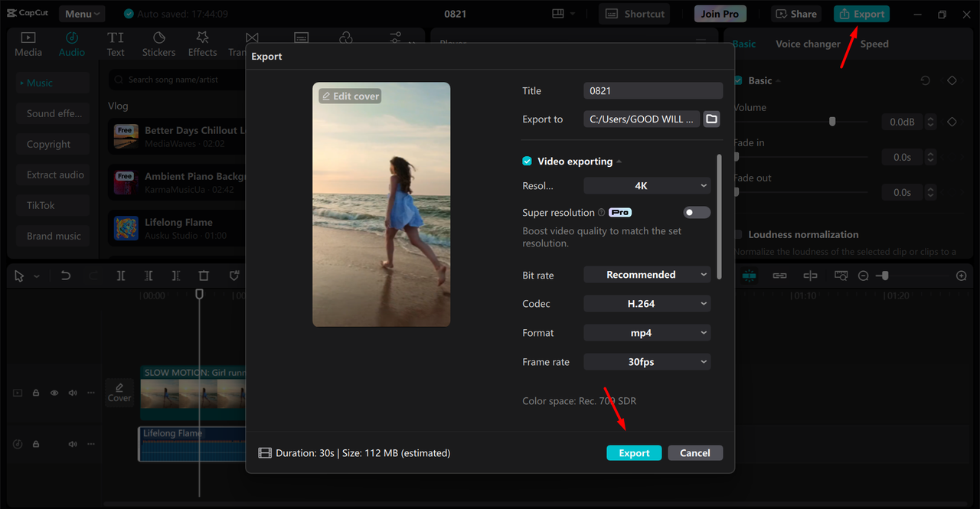The width and height of the screenshot is (980, 509).
Task: Uncheck the Video exporting checkbox
Action: pyautogui.click(x=527, y=162)
